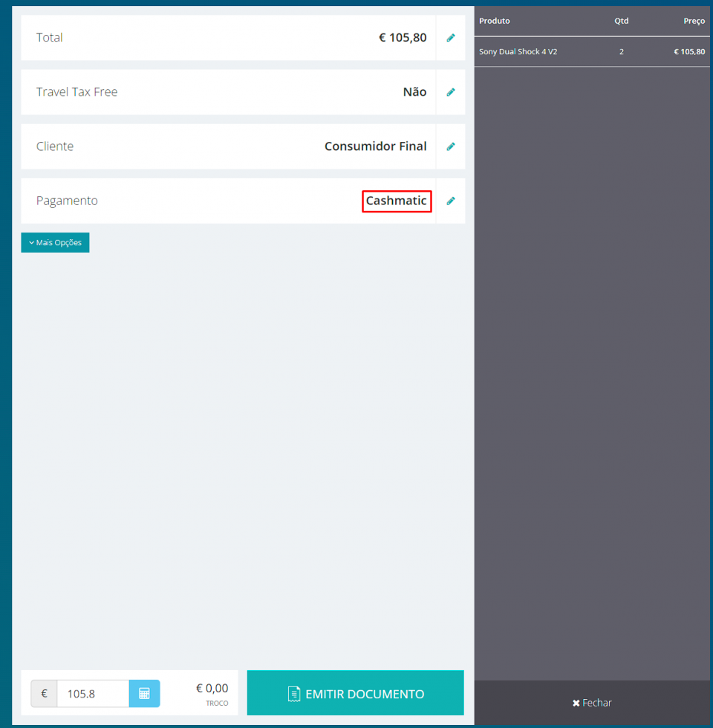The image size is (713, 728).
Task: Open the calculator next to the amount field
Action: [144, 693]
